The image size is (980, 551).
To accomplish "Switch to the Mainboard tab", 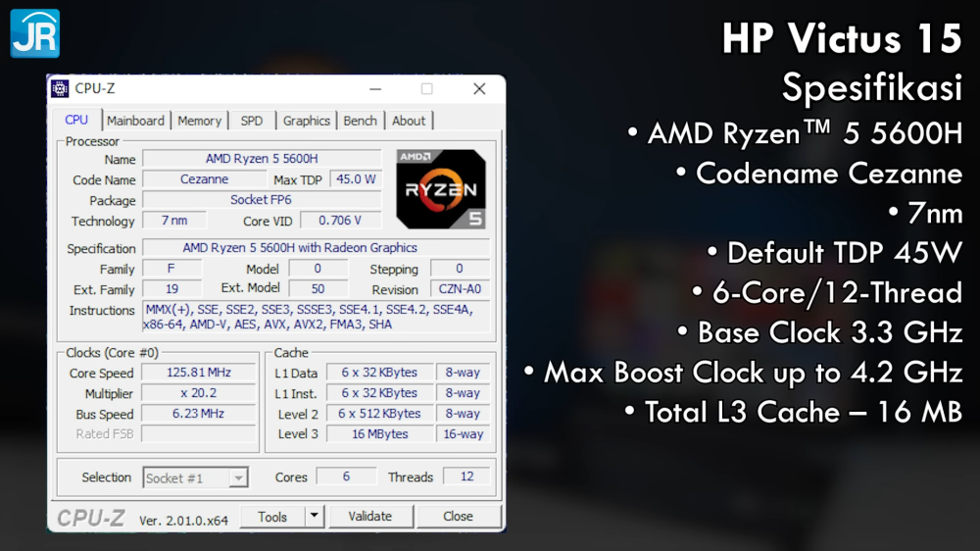I will coord(135,121).
